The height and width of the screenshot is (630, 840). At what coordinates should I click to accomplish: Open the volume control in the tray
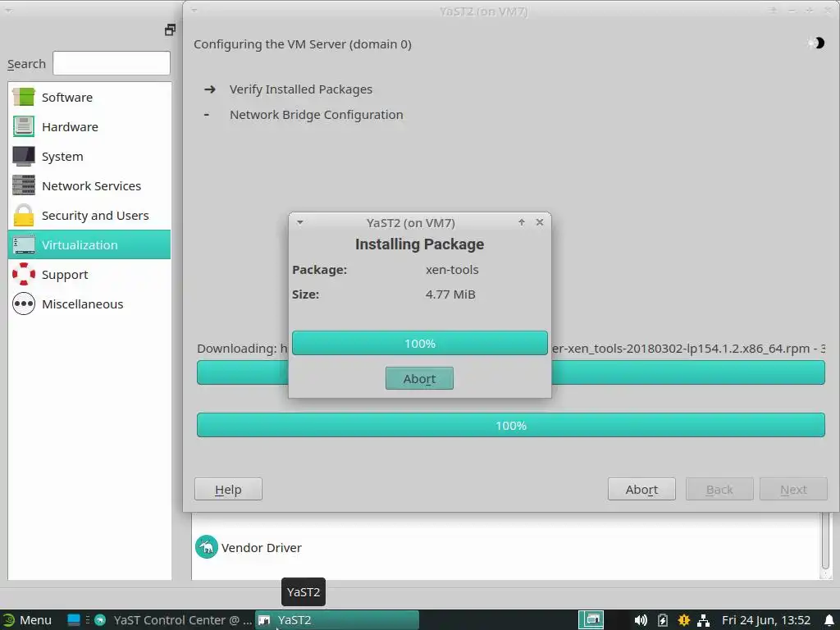point(640,620)
